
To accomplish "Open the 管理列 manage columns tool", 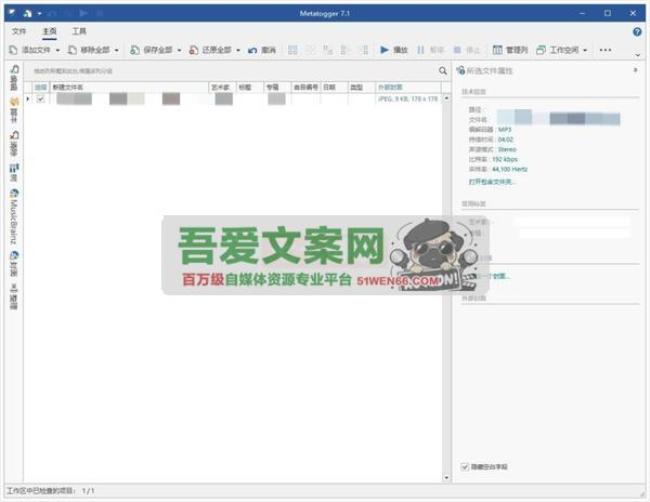I will (x=510, y=50).
